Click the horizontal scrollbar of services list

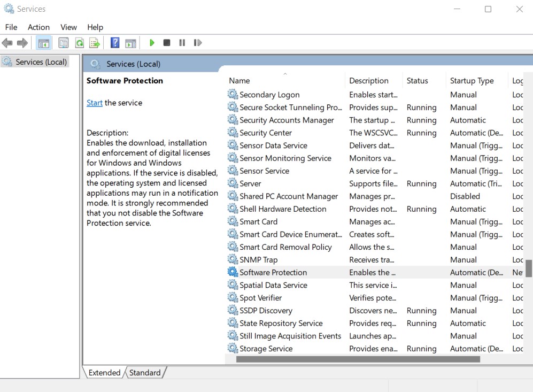pos(358,359)
